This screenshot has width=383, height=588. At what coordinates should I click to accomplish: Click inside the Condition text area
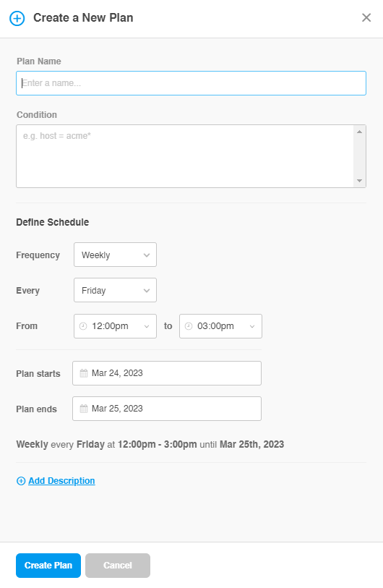[185, 156]
